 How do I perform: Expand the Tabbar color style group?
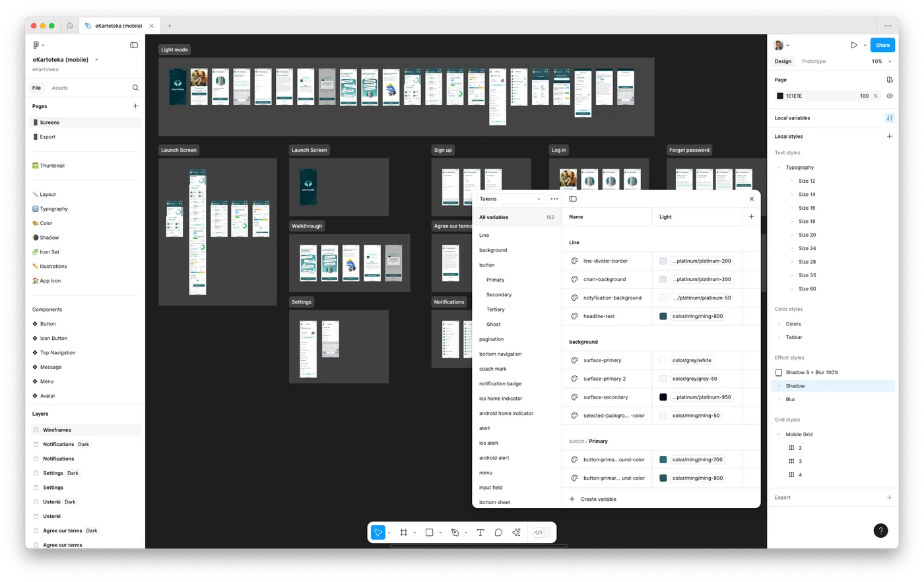point(779,337)
